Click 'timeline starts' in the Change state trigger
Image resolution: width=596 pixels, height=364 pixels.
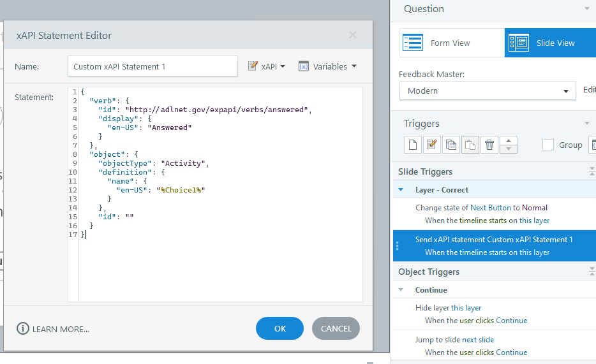(x=482, y=221)
